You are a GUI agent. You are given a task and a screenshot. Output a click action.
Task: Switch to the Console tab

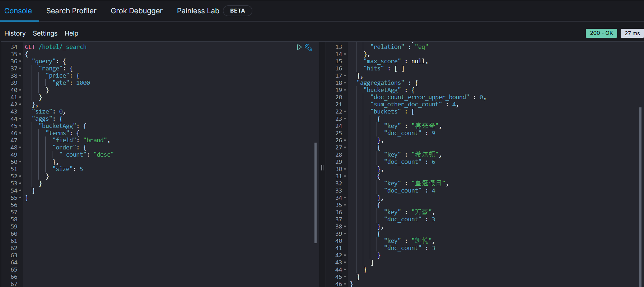18,11
